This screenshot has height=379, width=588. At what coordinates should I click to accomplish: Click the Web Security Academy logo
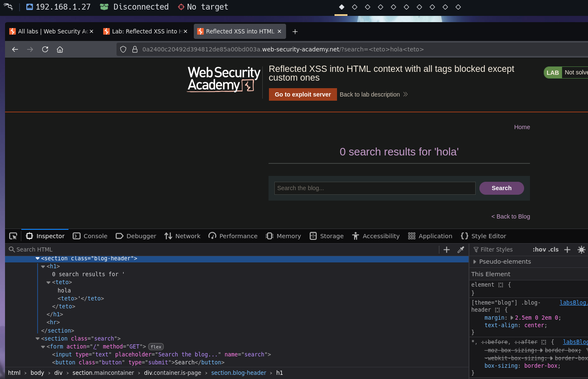224,79
